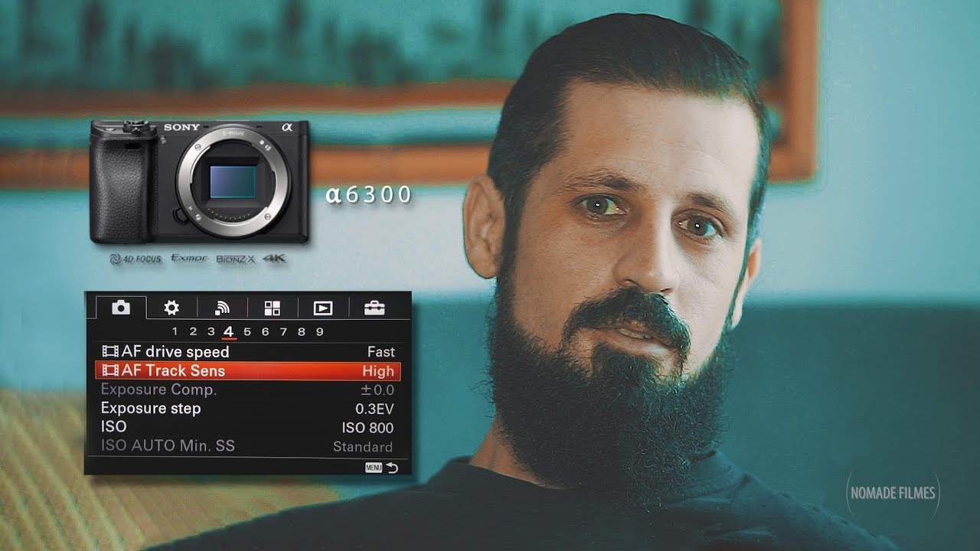Open the wireless settings tab icon

point(222,308)
